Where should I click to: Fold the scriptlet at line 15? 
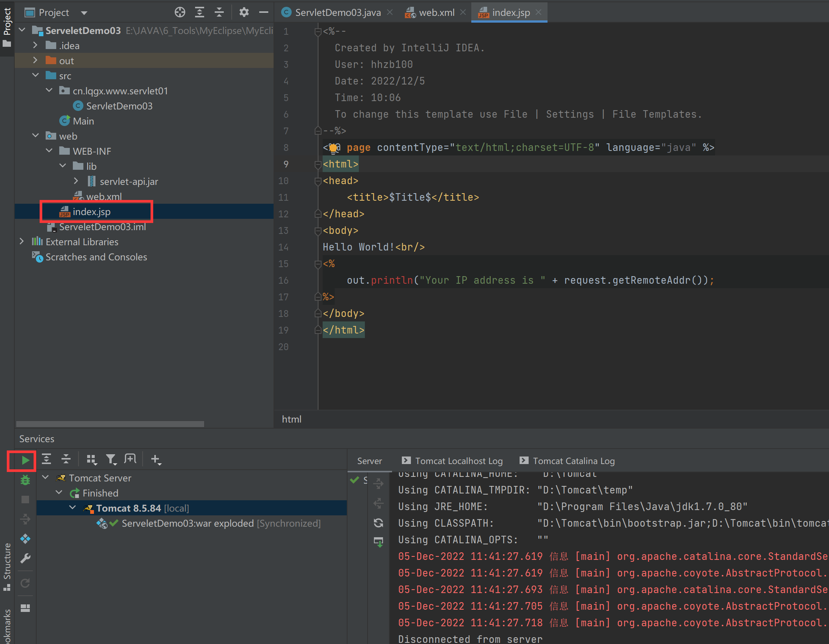point(318,264)
